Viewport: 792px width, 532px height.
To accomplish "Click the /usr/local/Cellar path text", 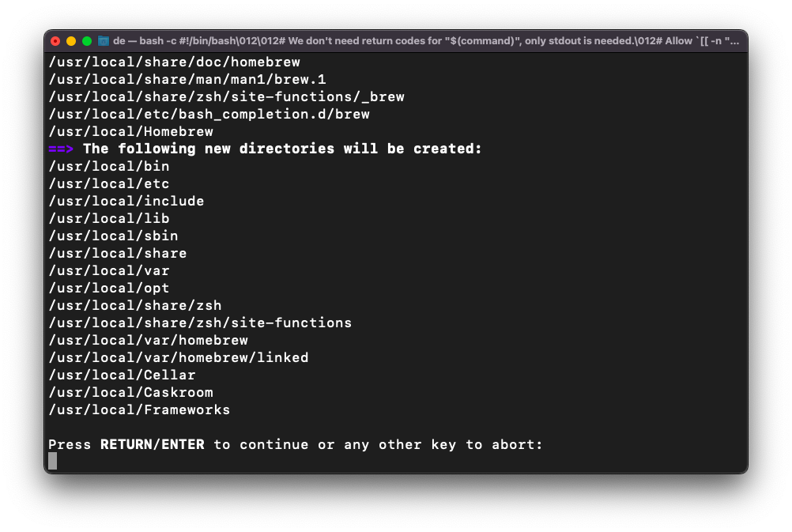I will point(122,375).
